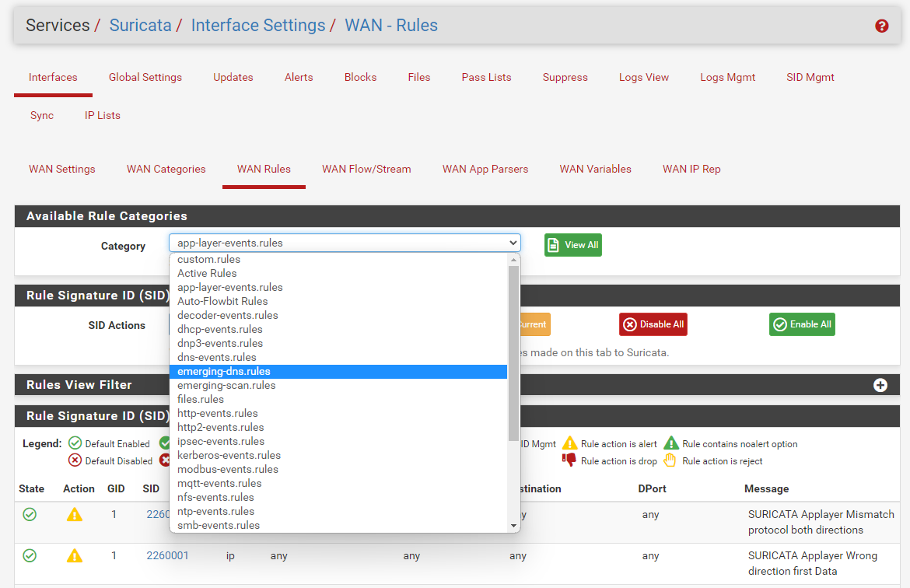Pick nfs-events.rules option
The image size is (910, 588).
[x=338, y=498]
